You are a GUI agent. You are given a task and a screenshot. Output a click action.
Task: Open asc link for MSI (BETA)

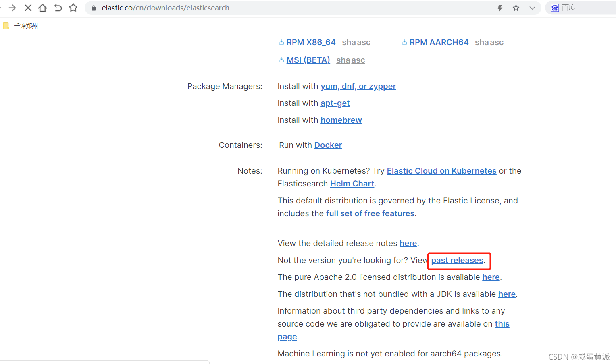(358, 60)
